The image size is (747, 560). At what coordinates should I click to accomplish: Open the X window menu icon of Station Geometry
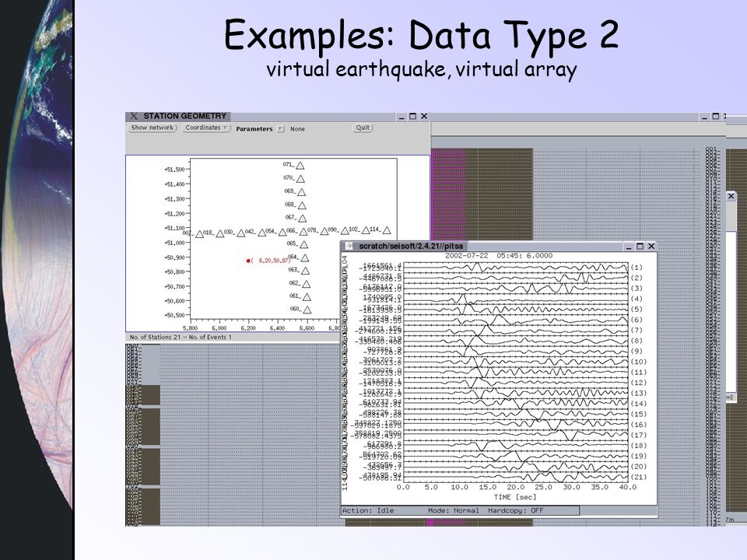pos(133,116)
